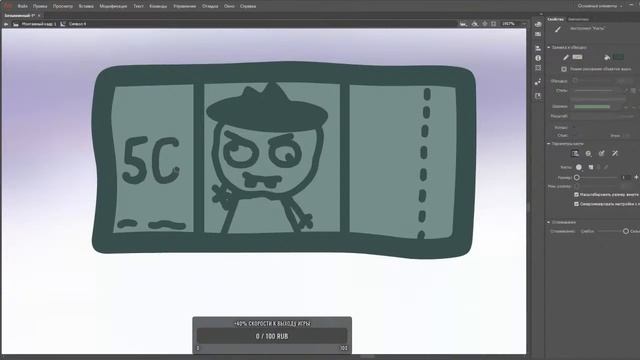Viewport: 640px width, 360px height.
Task: Click the second brush option circle icon
Action: (x=588, y=153)
